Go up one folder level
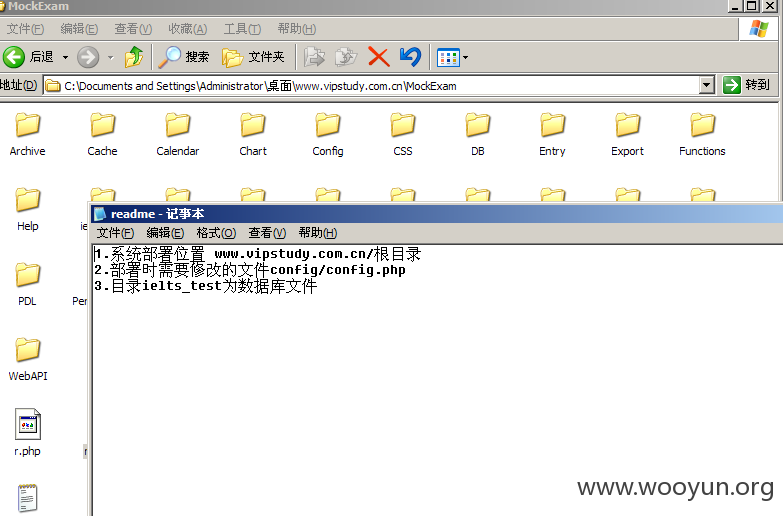 coord(134,57)
